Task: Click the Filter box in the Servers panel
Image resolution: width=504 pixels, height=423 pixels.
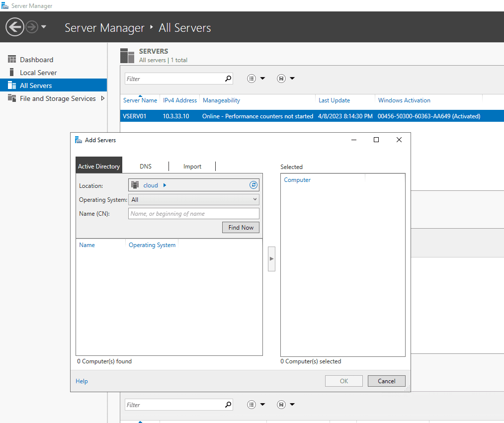Action: 174,79
